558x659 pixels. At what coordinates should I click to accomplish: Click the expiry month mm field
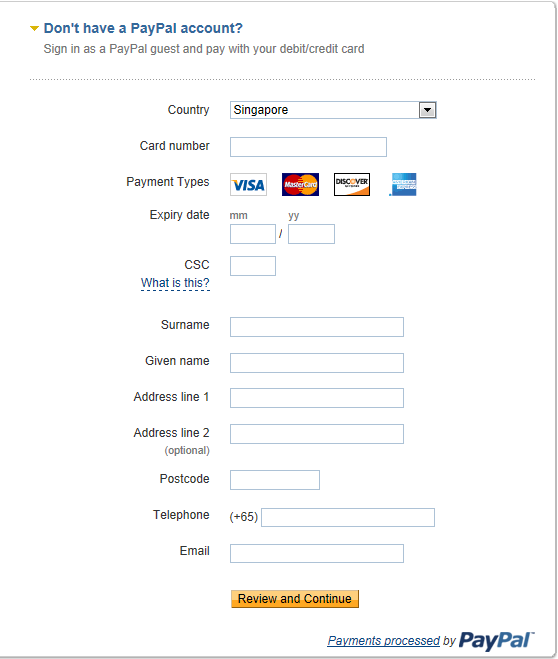pyautogui.click(x=253, y=234)
